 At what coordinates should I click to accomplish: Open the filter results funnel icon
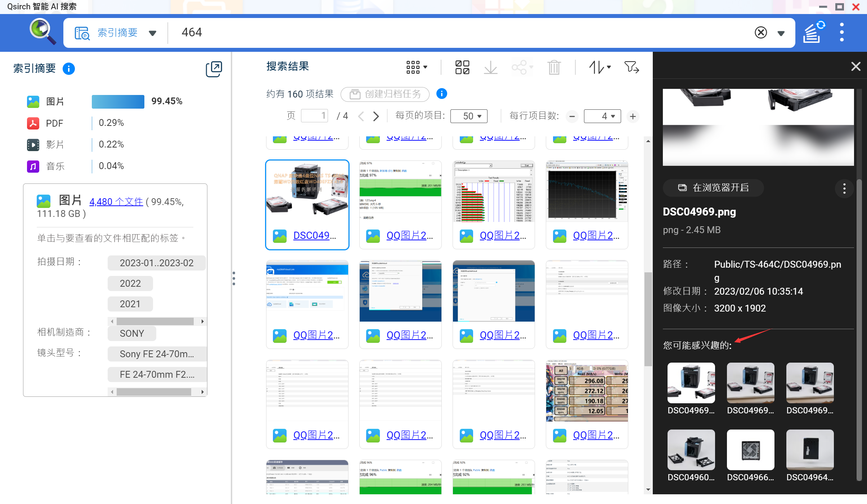coord(631,67)
